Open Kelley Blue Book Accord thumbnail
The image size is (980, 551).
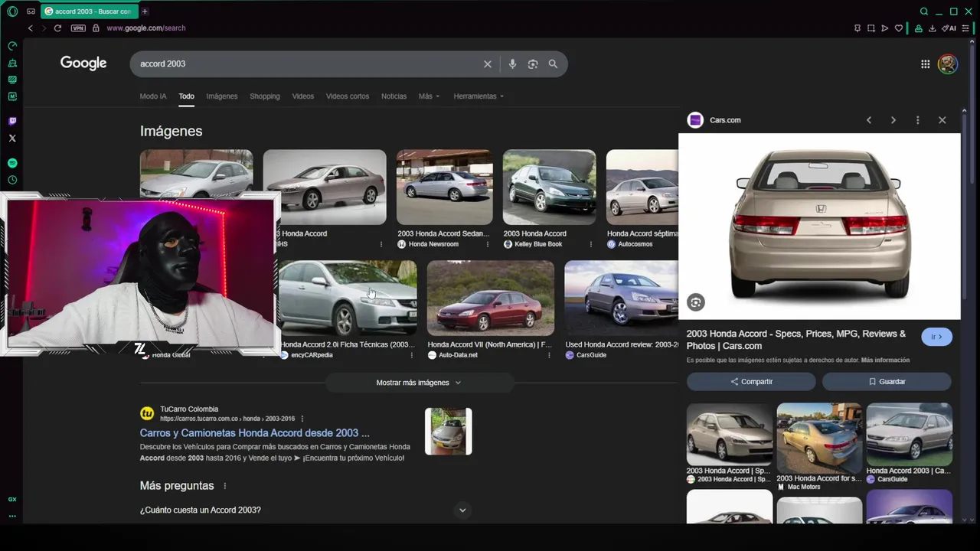(549, 187)
